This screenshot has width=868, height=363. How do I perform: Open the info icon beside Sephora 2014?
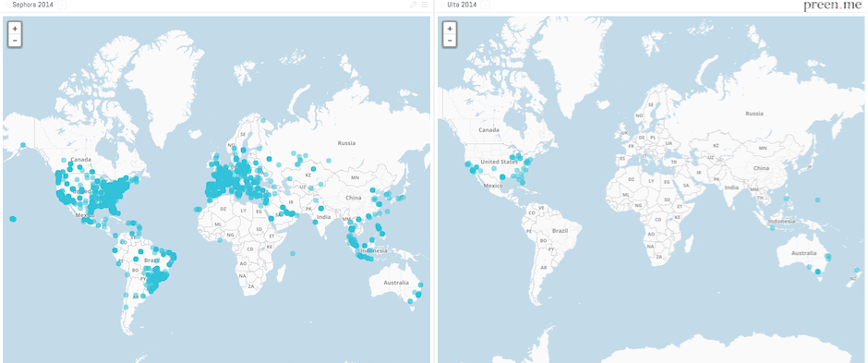coord(62,5)
